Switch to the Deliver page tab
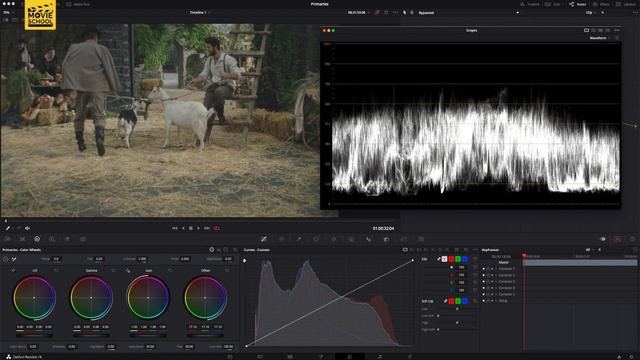The width and height of the screenshot is (640, 360). coord(410,357)
